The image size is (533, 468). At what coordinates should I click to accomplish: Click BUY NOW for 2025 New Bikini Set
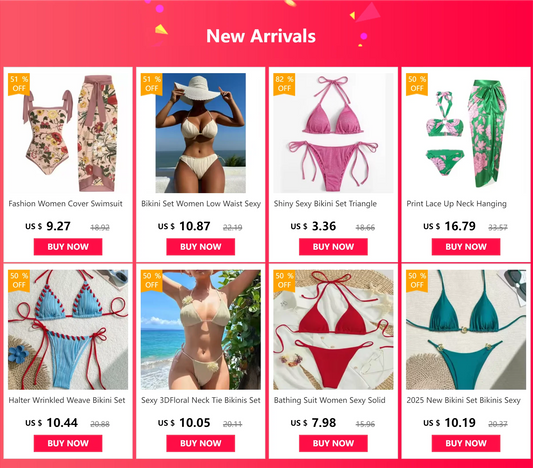click(466, 443)
